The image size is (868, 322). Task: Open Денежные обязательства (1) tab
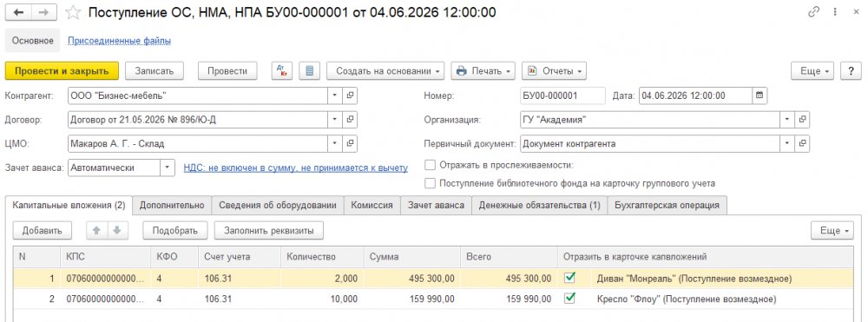point(540,205)
